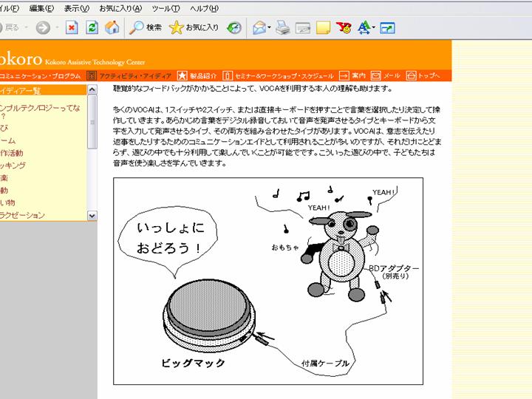The image size is (532, 399).
Task: Click the ビッグマック dancing dog illustration
Action: click(268, 282)
